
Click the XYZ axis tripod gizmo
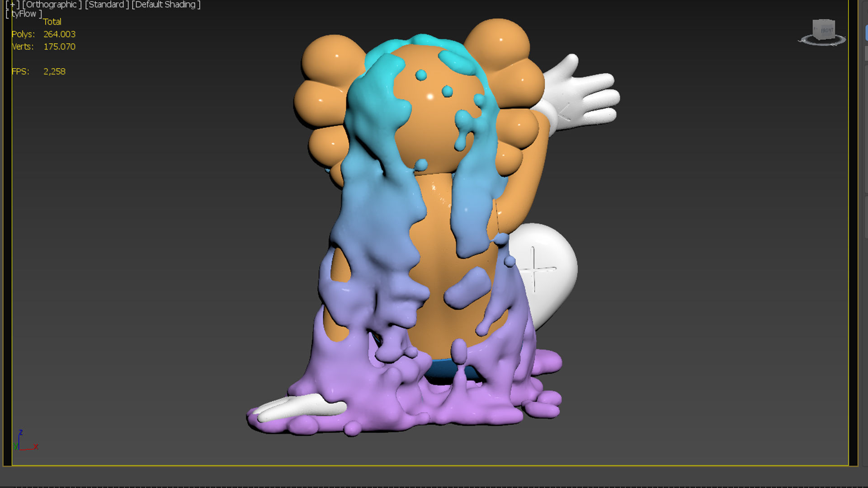[26, 440]
